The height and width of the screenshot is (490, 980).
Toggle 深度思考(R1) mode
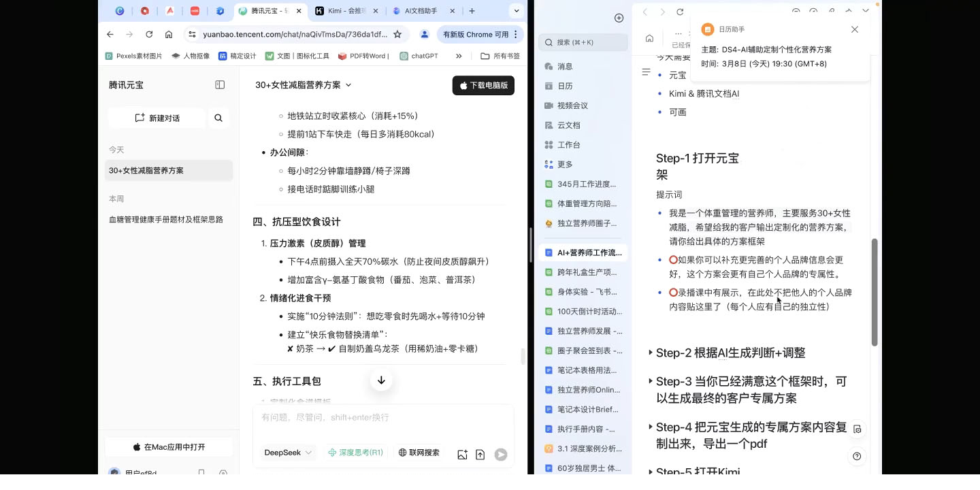tap(355, 453)
